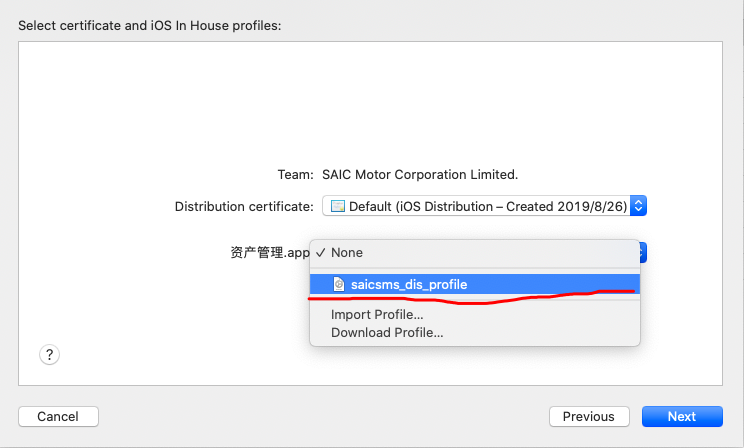Continue with the blue Next button
The image size is (744, 448).
coord(682,416)
